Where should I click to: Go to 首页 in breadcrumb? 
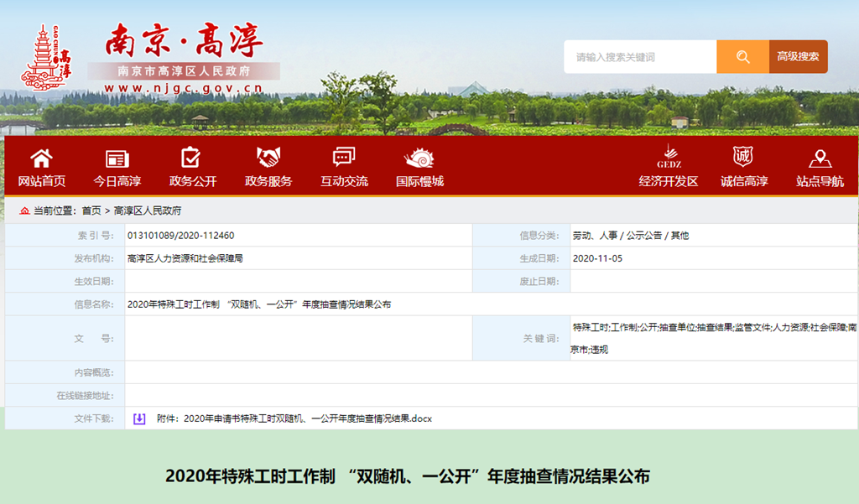(91, 210)
